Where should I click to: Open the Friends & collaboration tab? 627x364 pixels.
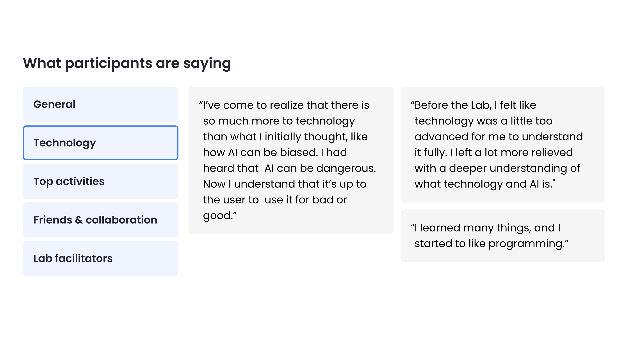pos(101,220)
